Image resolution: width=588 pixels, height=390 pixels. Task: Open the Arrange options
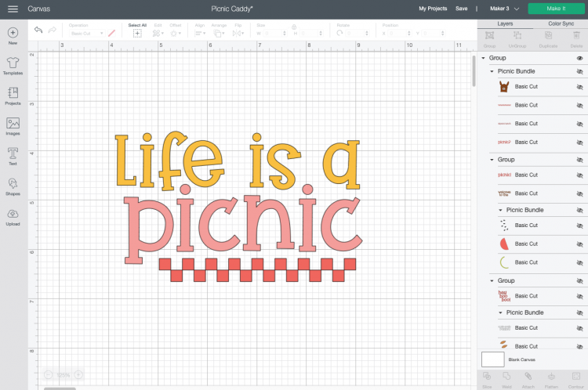click(x=218, y=34)
